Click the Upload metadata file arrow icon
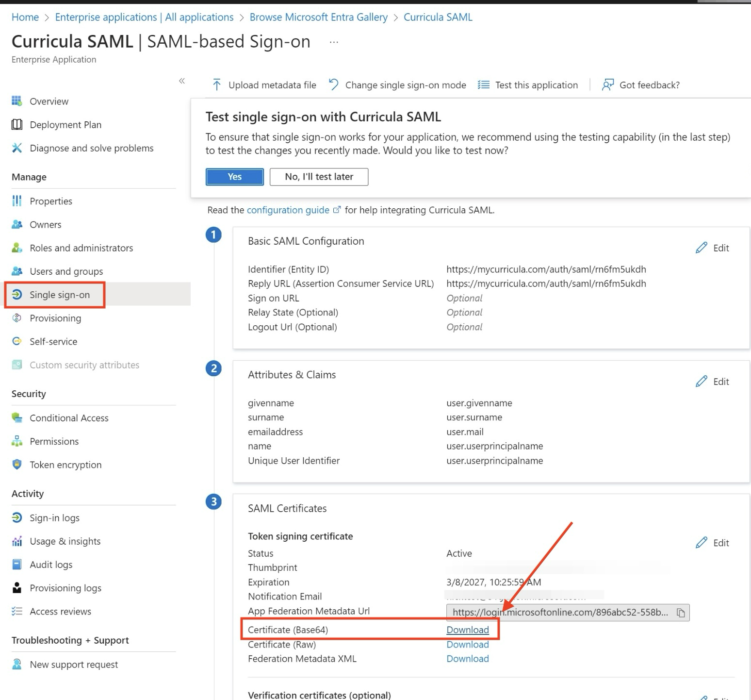This screenshot has height=700, width=751. tap(216, 85)
